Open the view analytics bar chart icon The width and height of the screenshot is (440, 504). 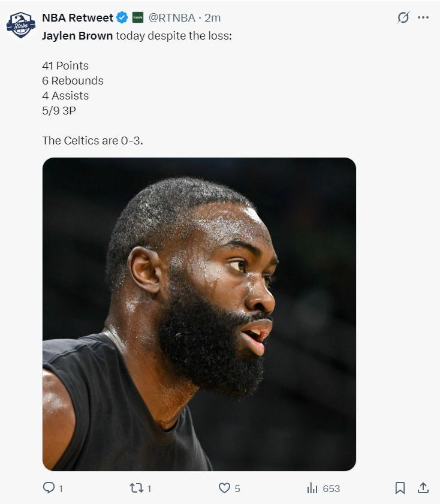tap(312, 488)
